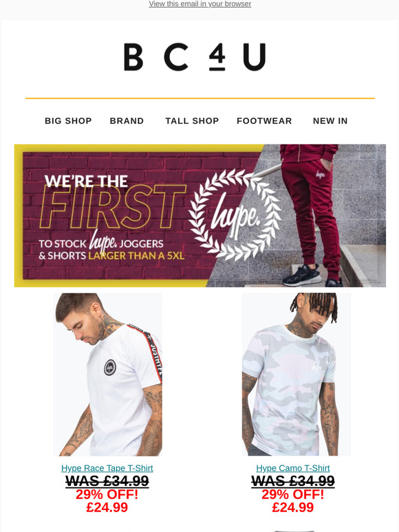Image resolution: width=399 pixels, height=532 pixels.
Task: Open the FOOTWEAR navigation item
Action: (264, 121)
